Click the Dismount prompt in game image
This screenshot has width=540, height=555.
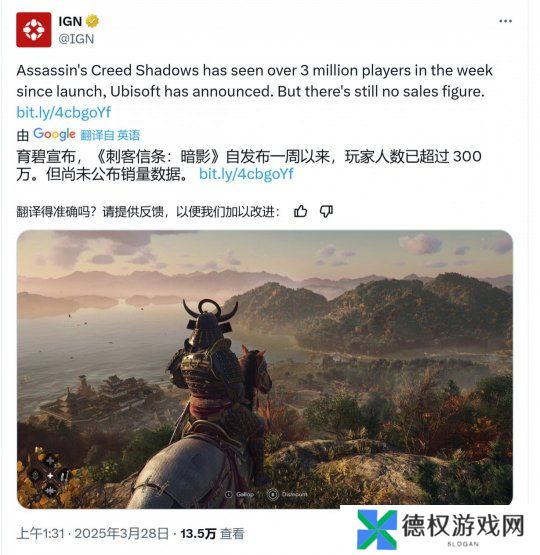(288, 494)
